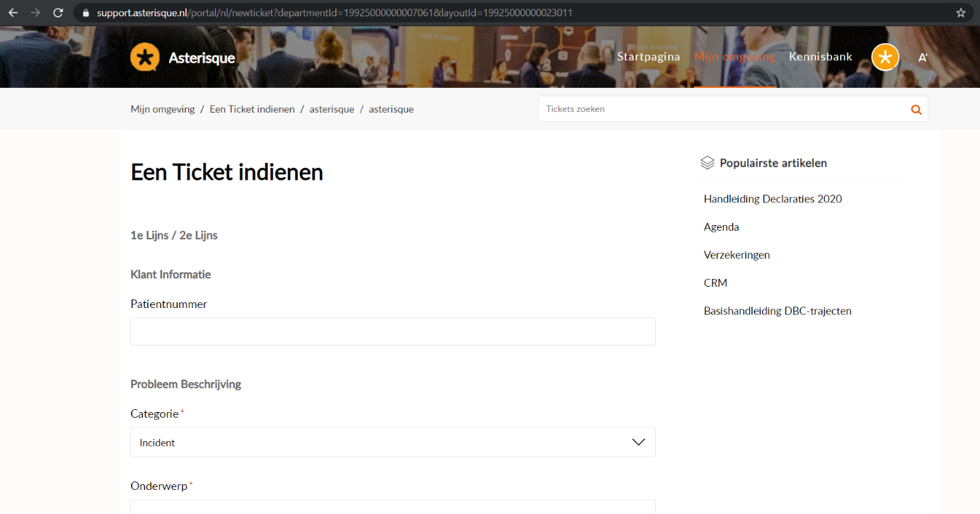This screenshot has height=514, width=980.
Task: Open the Agenda article link
Action: pyautogui.click(x=721, y=227)
